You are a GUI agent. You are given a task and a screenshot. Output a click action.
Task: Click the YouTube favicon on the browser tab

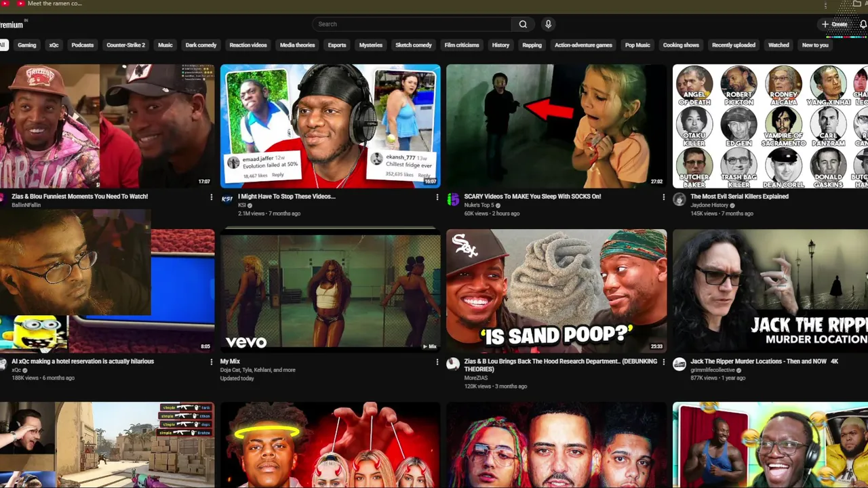20,3
